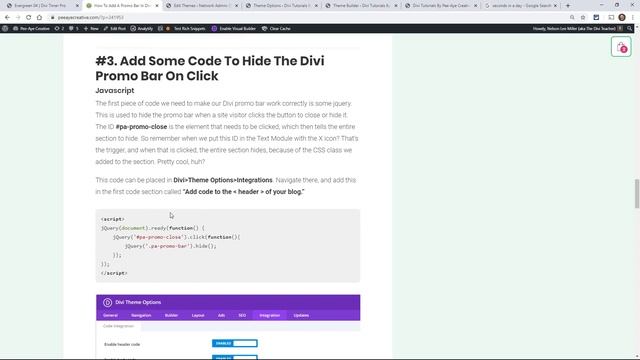Close the Evergreen Divi Timer Pro tab
This screenshot has width=640, height=360.
tap(77, 6)
